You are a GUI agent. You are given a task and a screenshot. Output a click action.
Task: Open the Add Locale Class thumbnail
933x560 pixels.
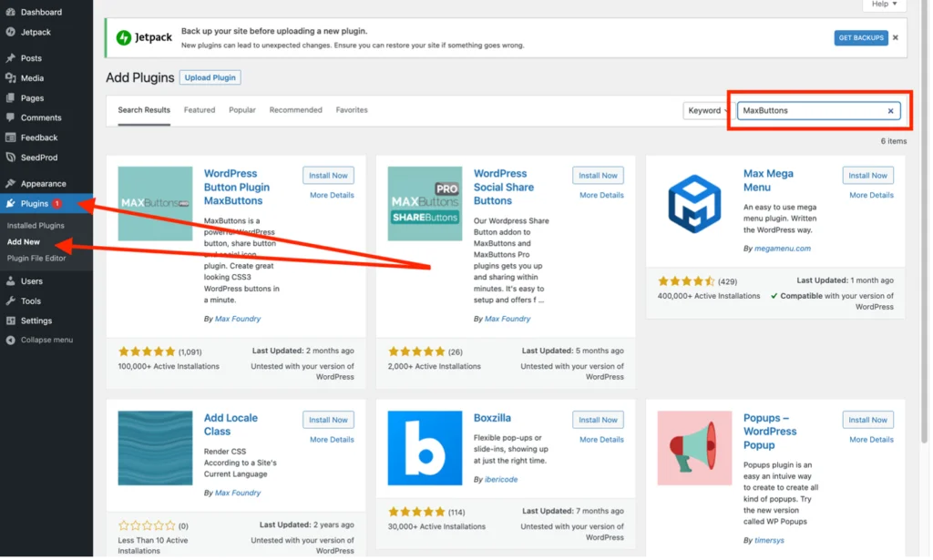coord(155,450)
